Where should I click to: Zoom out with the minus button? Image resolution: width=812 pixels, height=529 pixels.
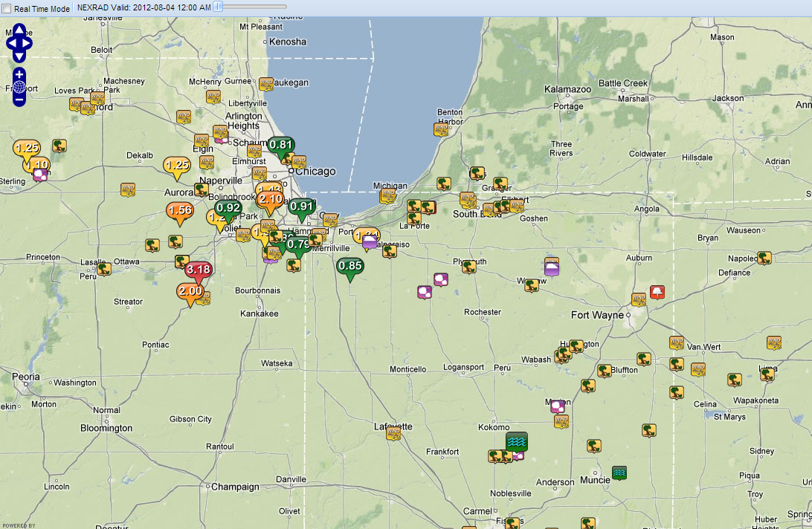coord(19,100)
